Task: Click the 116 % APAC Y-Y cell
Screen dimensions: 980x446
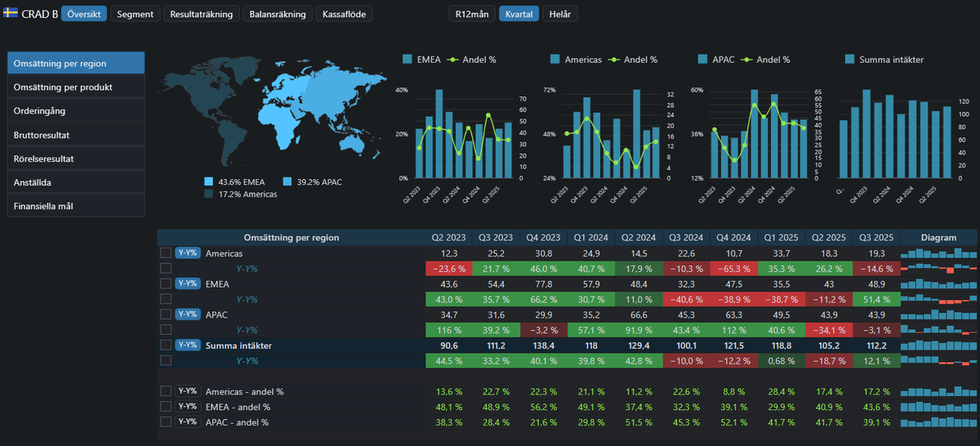Action: [449, 330]
